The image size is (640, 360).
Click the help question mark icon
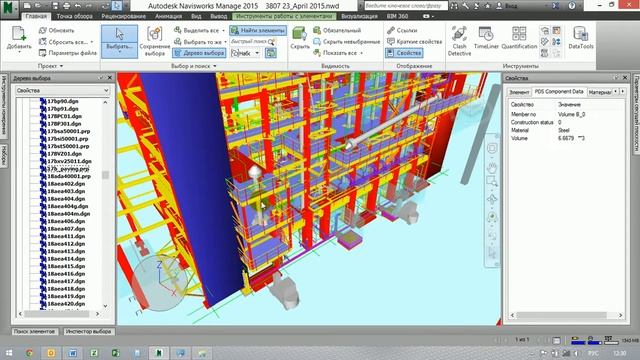click(x=572, y=6)
